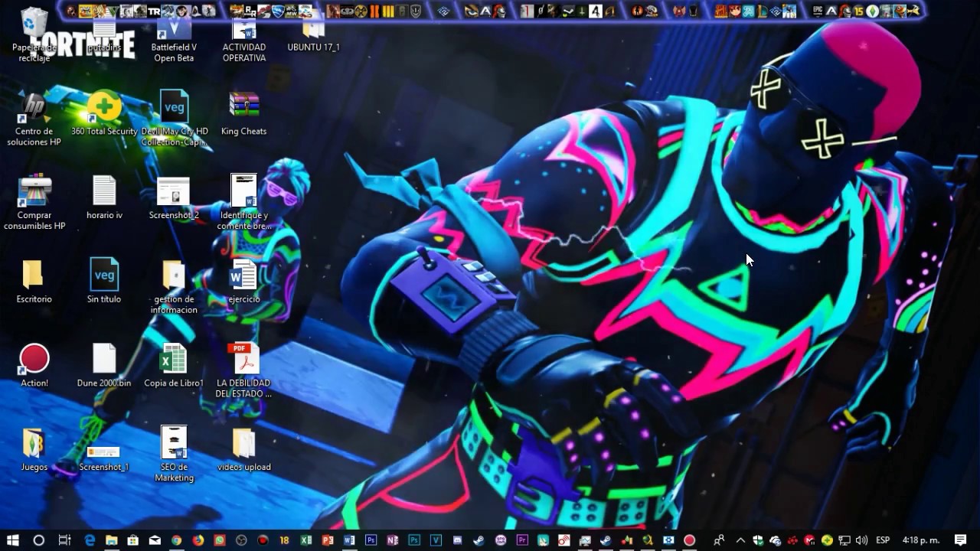Open Cortana search circle on taskbar
This screenshot has width=980, height=551.
(x=39, y=540)
